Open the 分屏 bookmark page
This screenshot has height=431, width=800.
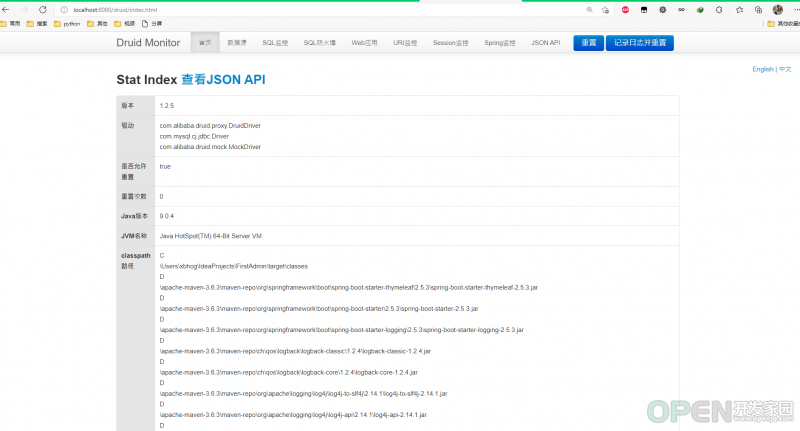(x=152, y=23)
